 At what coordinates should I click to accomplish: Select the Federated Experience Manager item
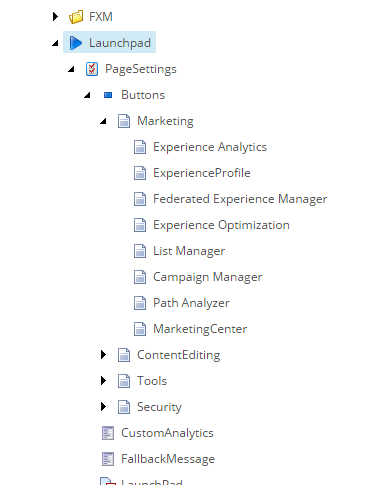[240, 199]
